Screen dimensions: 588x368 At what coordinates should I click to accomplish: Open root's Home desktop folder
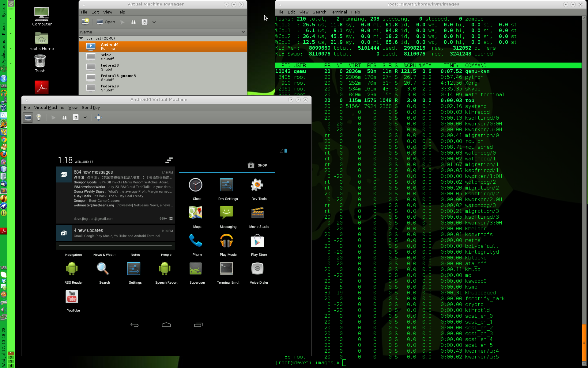click(x=42, y=41)
